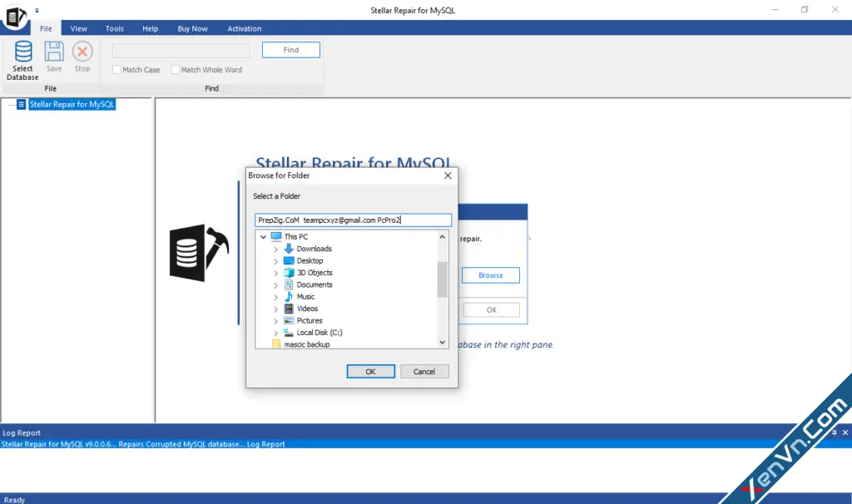The height and width of the screenshot is (504, 852).
Task: Select the Local Disk (C:) drive icon
Action: click(x=289, y=333)
